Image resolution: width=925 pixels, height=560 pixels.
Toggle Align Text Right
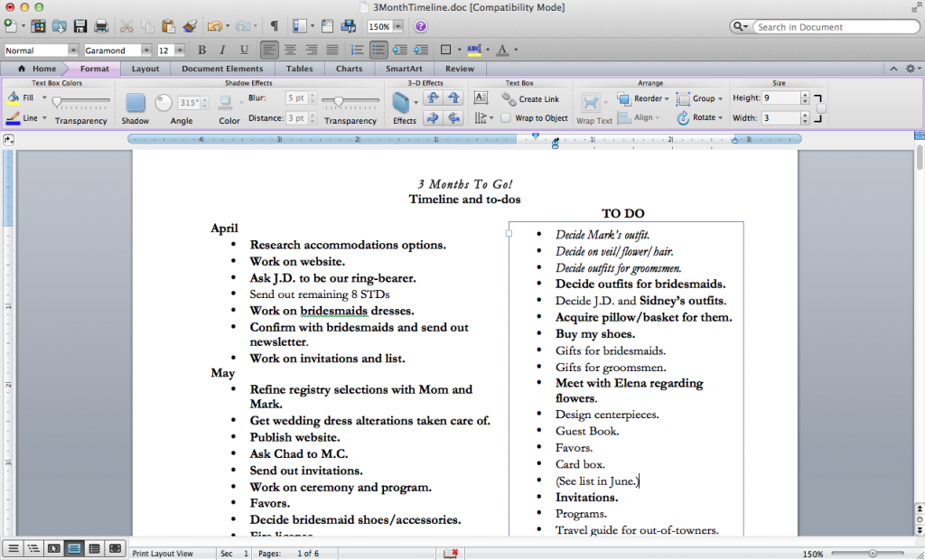click(x=311, y=51)
